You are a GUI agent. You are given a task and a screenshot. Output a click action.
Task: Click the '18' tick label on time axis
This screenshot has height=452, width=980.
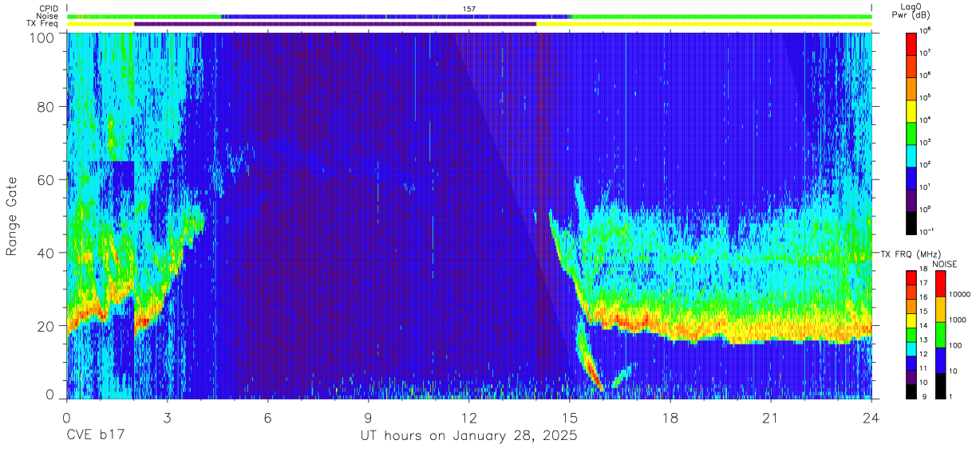670,418
